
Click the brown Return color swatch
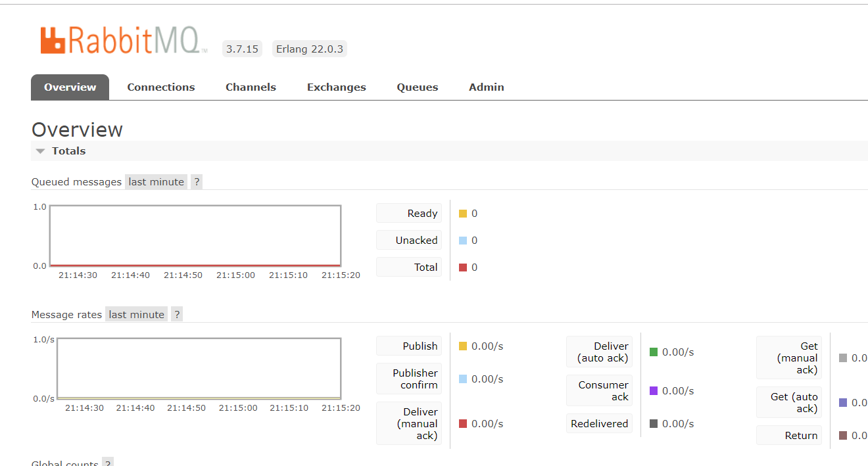[x=843, y=436]
